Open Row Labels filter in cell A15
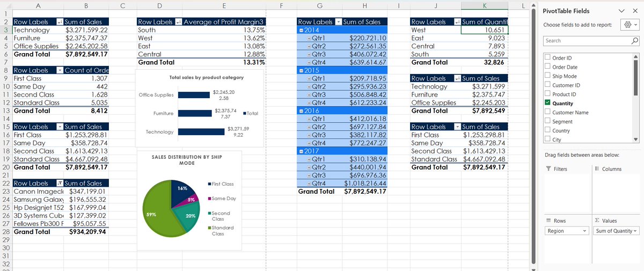This screenshot has width=644, height=271. (59, 127)
